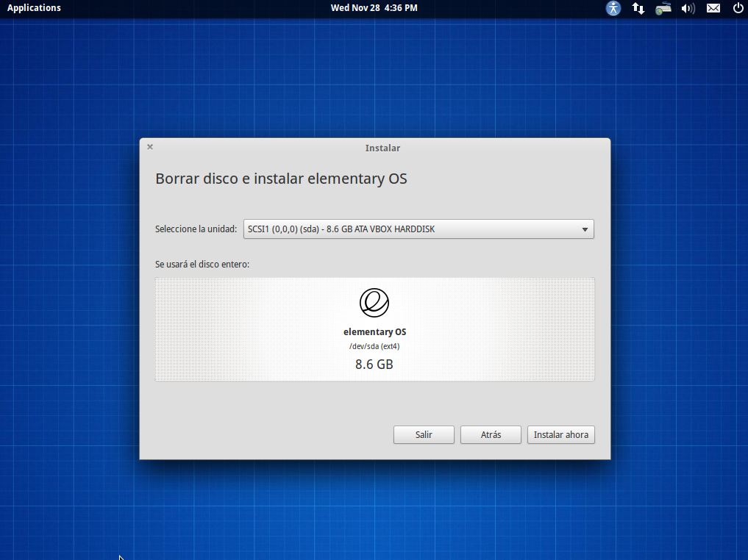This screenshot has width=748, height=560.
Task: Open the accessibility indicator in the top panel
Action: pos(613,8)
